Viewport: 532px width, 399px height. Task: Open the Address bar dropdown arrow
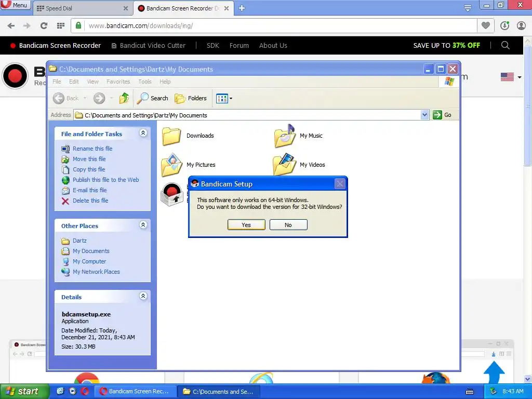tap(424, 115)
